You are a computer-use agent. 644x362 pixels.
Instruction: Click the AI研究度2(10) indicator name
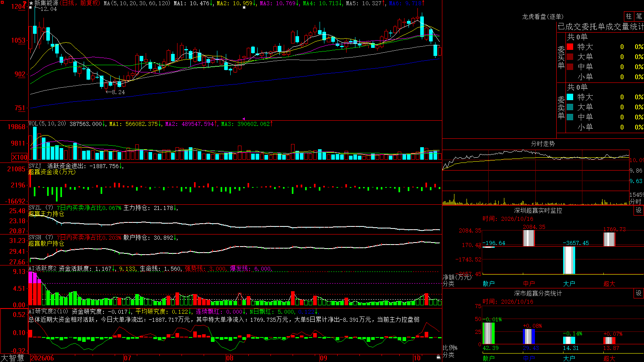[x=48, y=311]
